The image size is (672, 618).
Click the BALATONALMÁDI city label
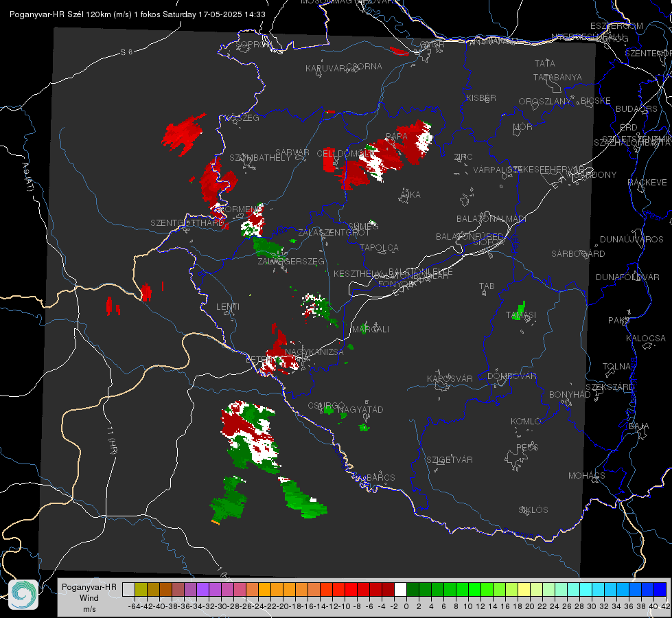pyautogui.click(x=491, y=219)
